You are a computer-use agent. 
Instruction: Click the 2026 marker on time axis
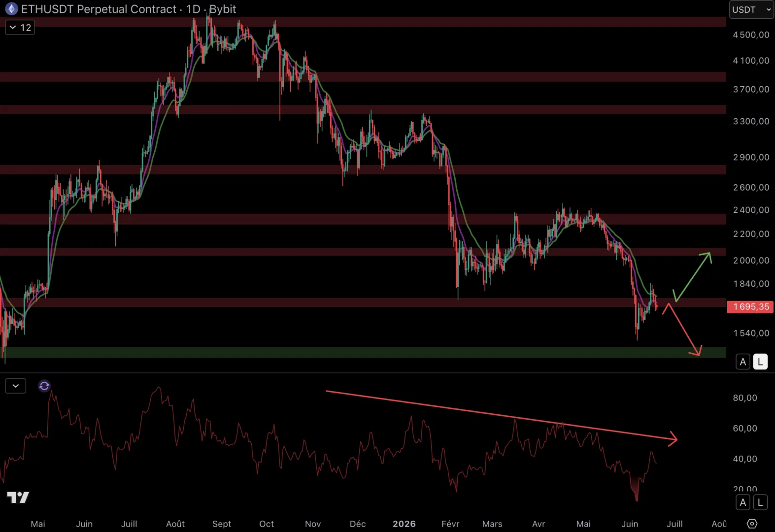(x=404, y=524)
